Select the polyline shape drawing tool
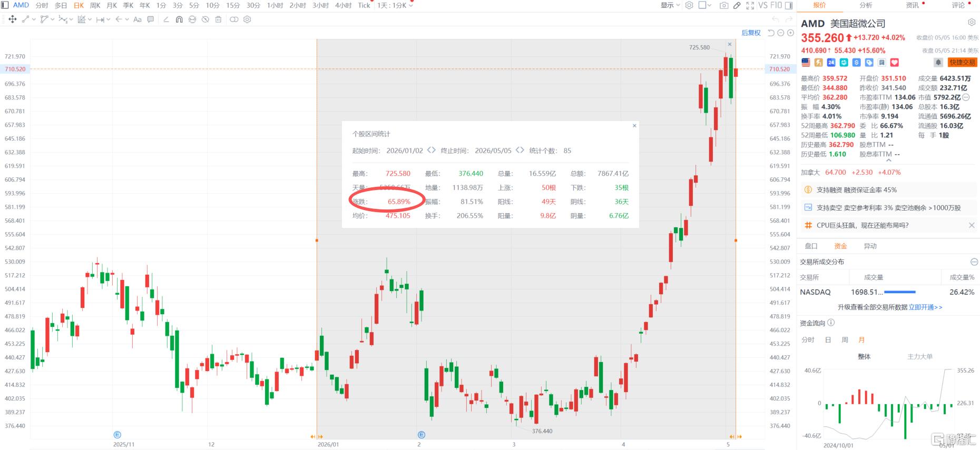980x450 pixels. [44, 19]
